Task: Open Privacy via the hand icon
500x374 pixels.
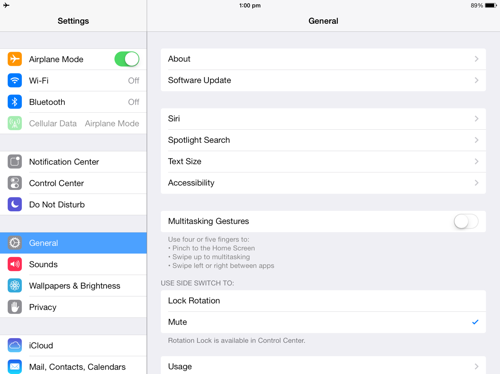Action: pyautogui.click(x=15, y=307)
